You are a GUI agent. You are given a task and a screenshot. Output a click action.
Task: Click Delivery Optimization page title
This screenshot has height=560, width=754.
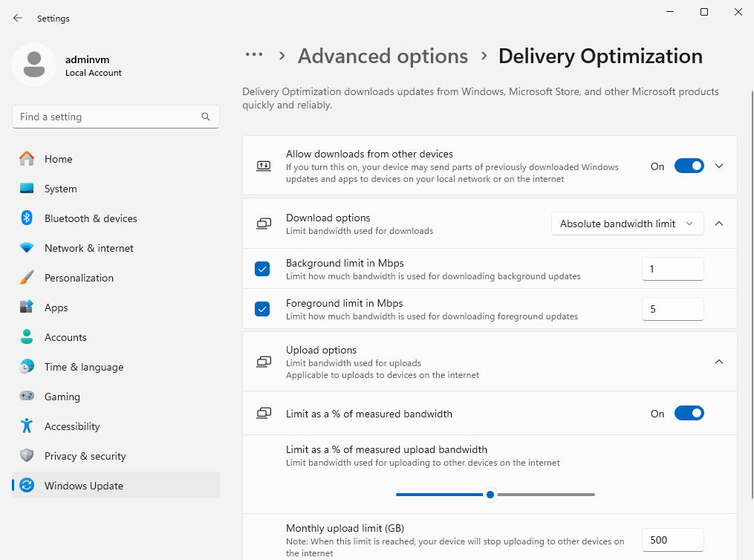[x=600, y=56]
